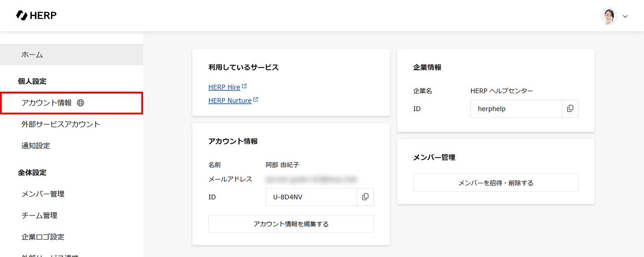Click アカウント情報を編集する button
Viewport: 644px width, 257px height.
click(291, 224)
